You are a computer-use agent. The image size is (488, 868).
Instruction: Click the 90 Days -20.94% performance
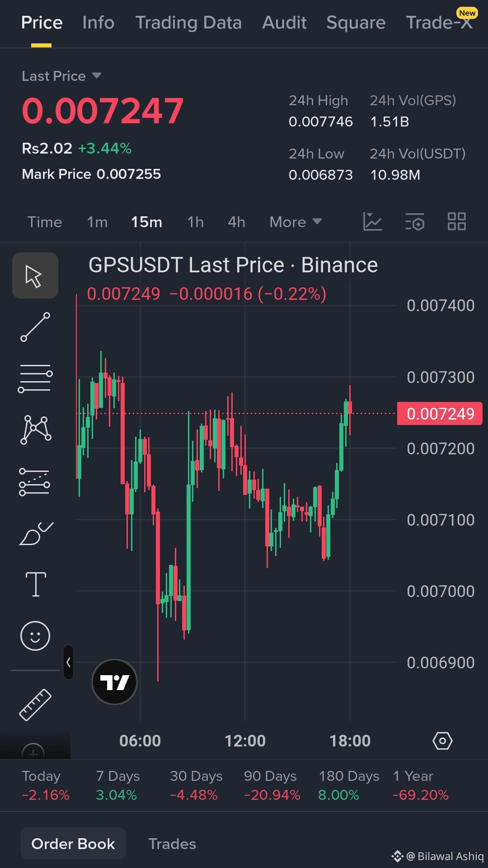coord(272,785)
